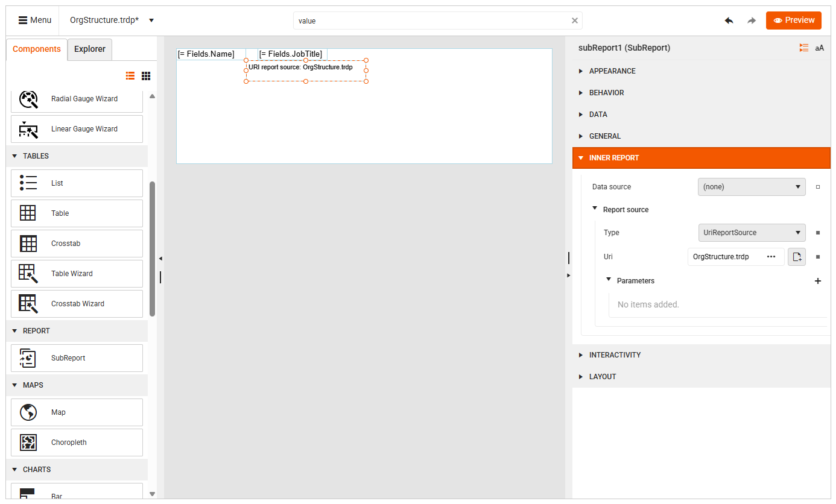Image resolution: width=836 pixels, height=504 pixels.
Task: Expand the BEHAVIOR properties section
Action: click(x=701, y=93)
